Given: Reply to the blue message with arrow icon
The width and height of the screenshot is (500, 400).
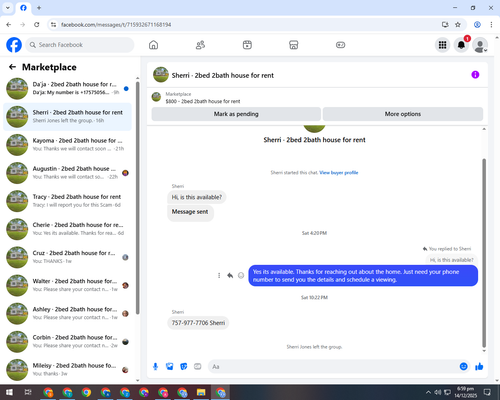Looking at the screenshot, I should pos(230,275).
